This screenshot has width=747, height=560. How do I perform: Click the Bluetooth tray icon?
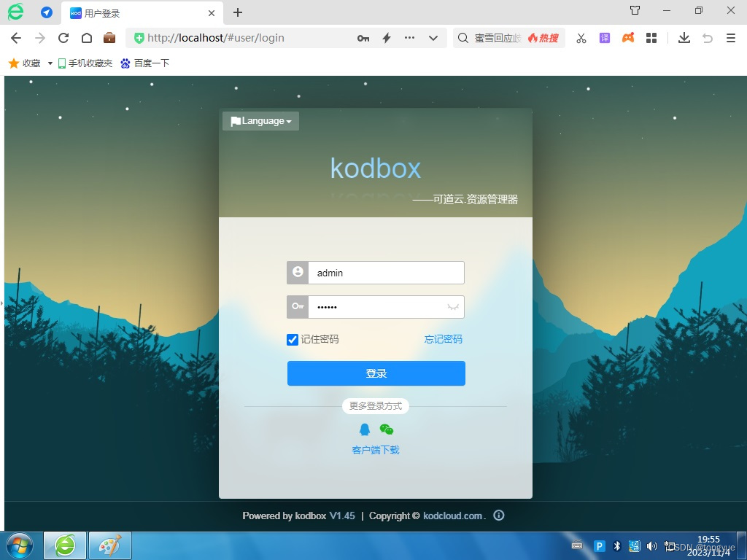[x=617, y=545]
